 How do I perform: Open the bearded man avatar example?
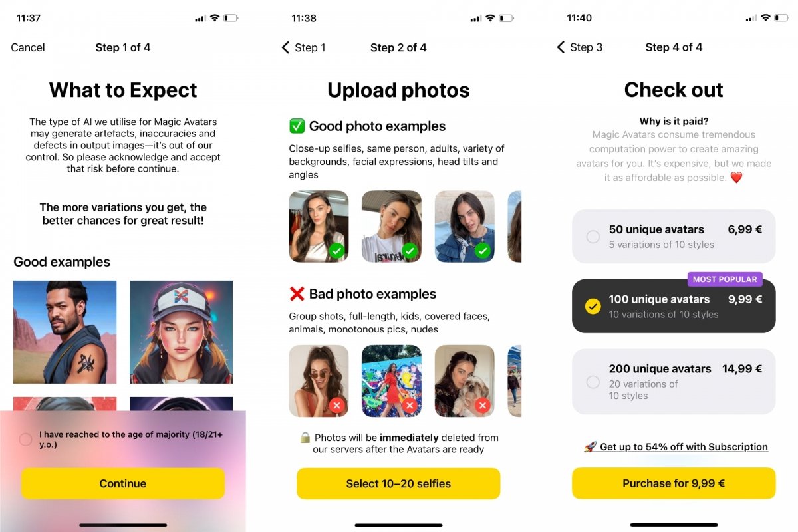[65, 332]
